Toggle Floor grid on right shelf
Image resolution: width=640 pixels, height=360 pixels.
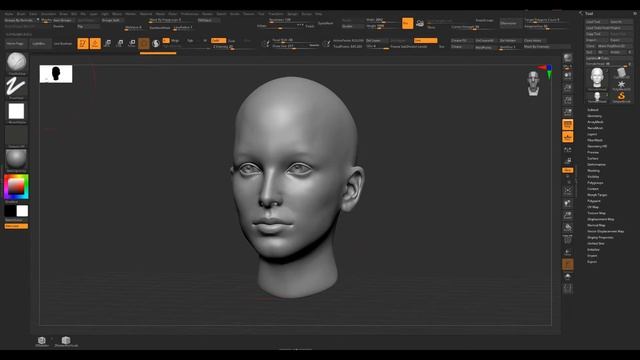pos(568,137)
